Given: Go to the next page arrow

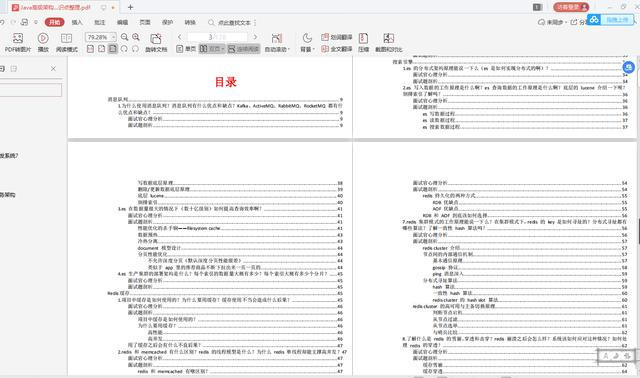Looking at the screenshot, I should 256,37.
